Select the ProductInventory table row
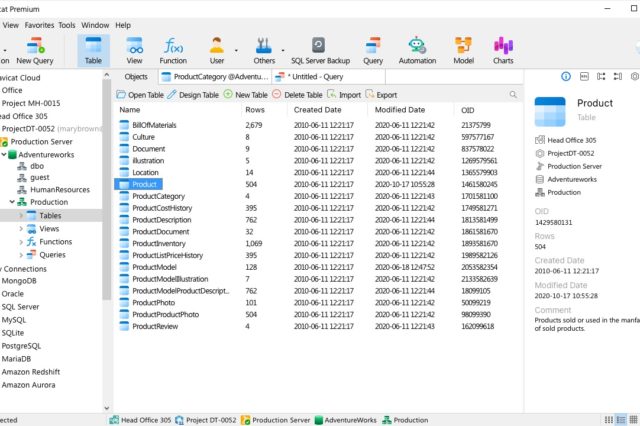 pyautogui.click(x=318, y=244)
